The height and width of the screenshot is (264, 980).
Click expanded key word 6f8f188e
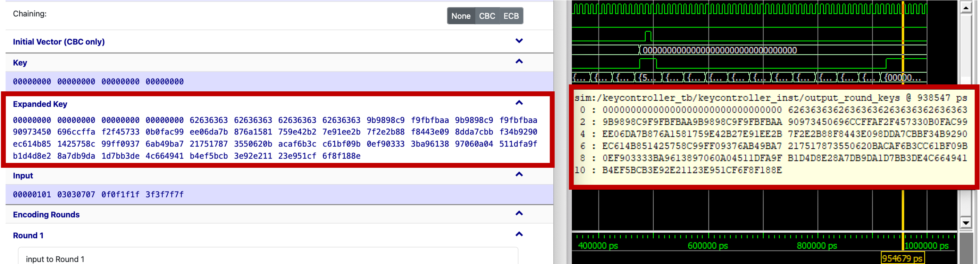click(x=341, y=156)
